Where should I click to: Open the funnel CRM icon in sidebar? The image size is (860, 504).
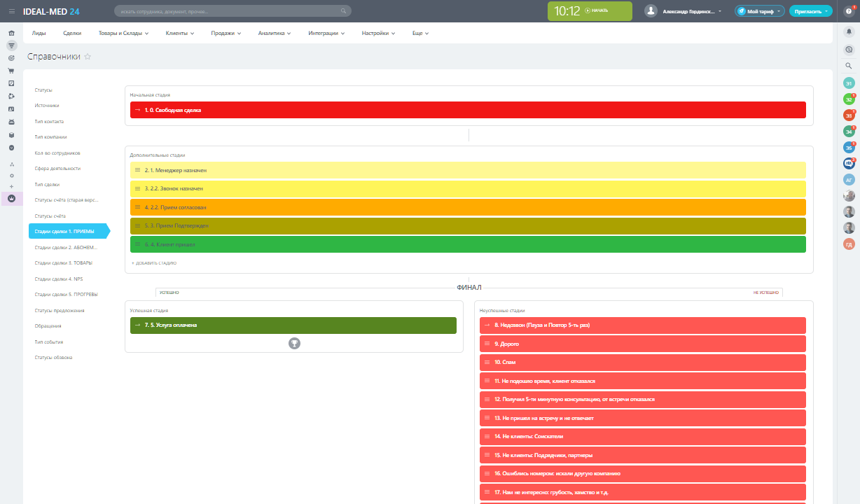coord(11,45)
